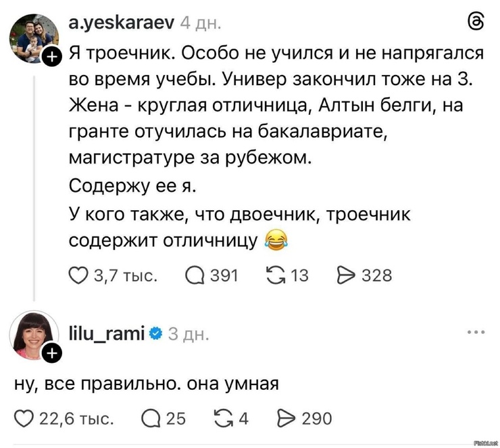Open replies to lilu_rami comment
Image resolution: width=500 pixels, height=448 pixels.
click(x=151, y=419)
